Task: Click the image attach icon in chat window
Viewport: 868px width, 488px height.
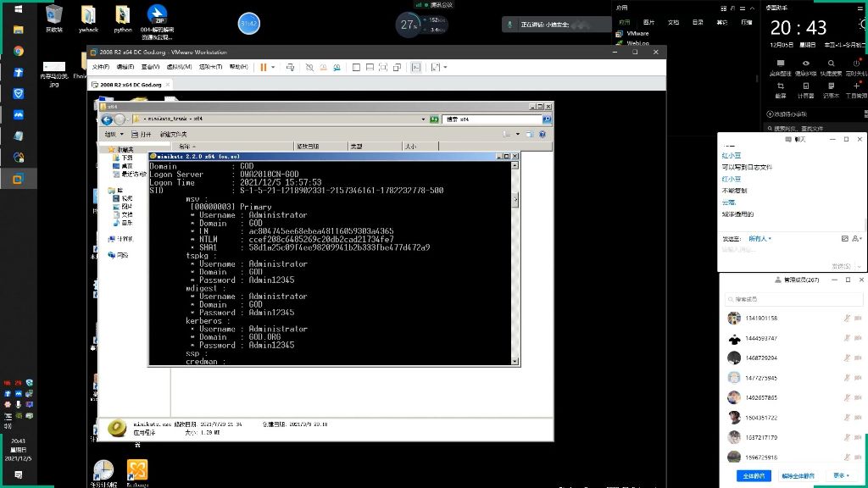Action: click(x=845, y=238)
